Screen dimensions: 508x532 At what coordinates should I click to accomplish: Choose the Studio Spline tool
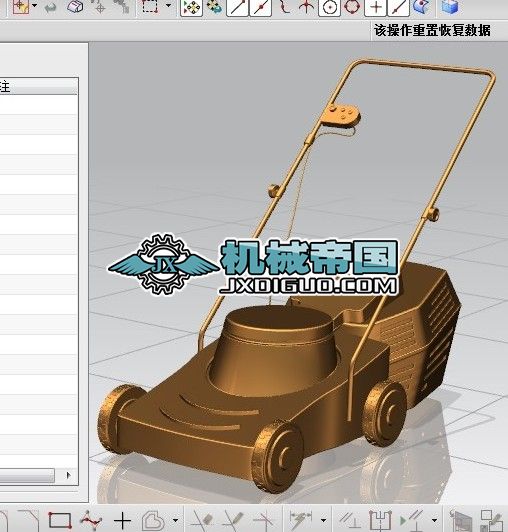[x=91, y=519]
